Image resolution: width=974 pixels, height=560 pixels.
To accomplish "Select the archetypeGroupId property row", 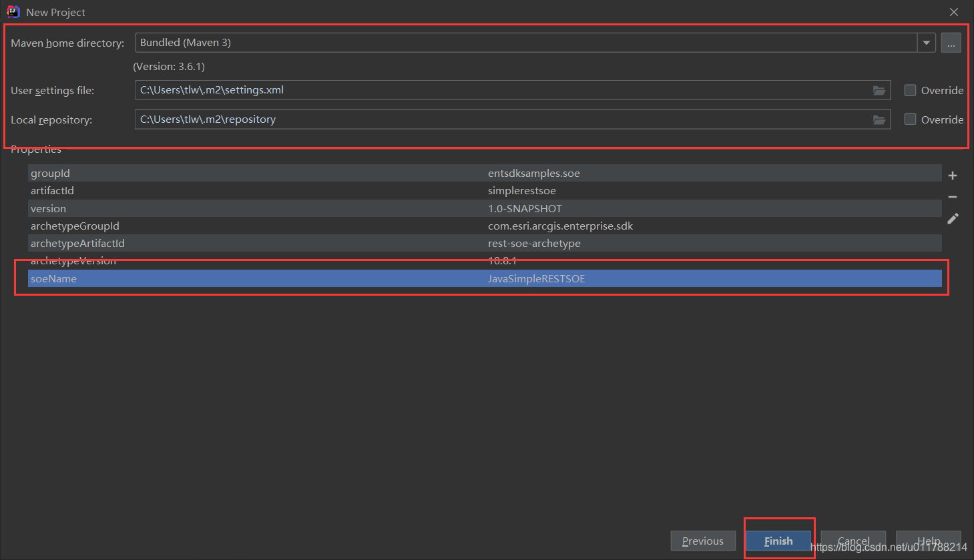I will (267, 226).
